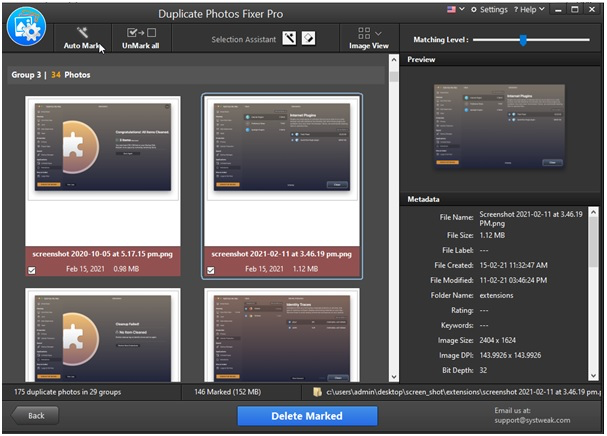Select the 2021-02-11 Internet Plugins thumbnail
Viewport: 607px width, 436px height.
point(282,148)
